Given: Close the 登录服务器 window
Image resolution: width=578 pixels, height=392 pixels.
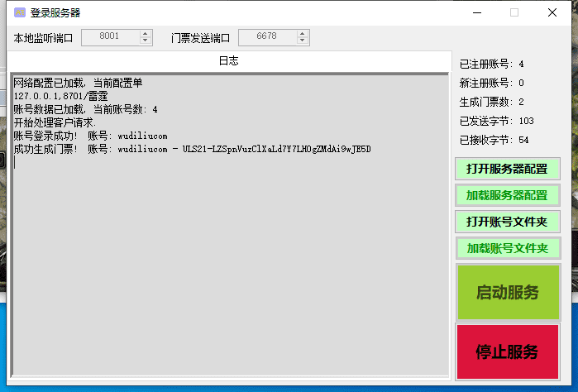Looking at the screenshot, I should click(x=552, y=12).
